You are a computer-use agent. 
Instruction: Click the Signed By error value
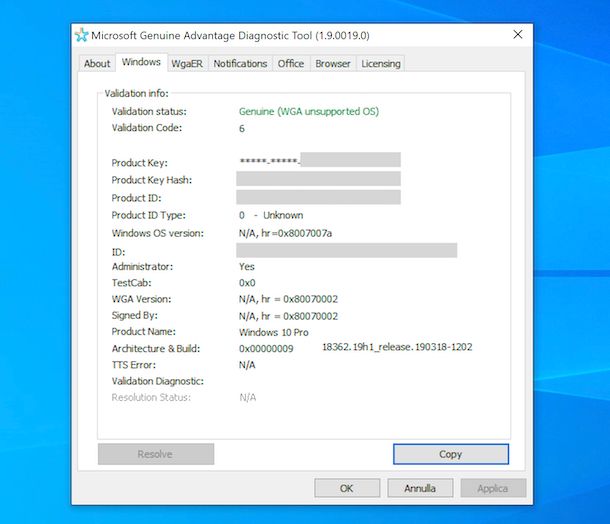[x=288, y=316]
